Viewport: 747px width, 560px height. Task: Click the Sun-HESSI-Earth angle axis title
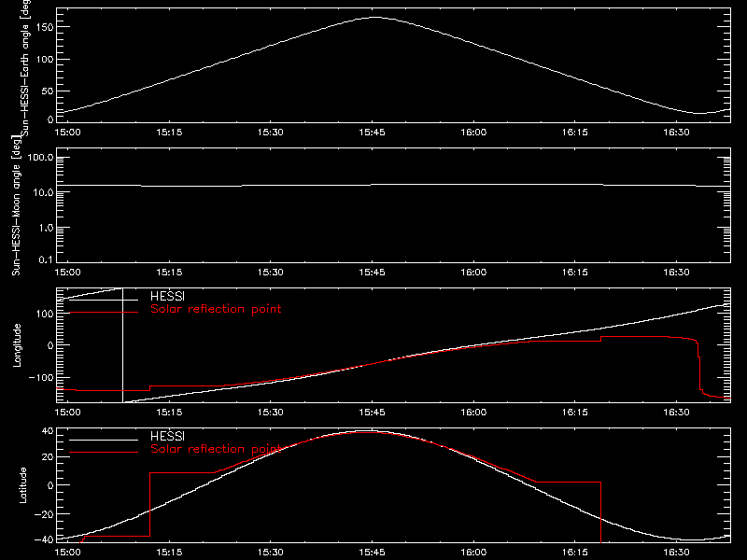click(x=25, y=66)
